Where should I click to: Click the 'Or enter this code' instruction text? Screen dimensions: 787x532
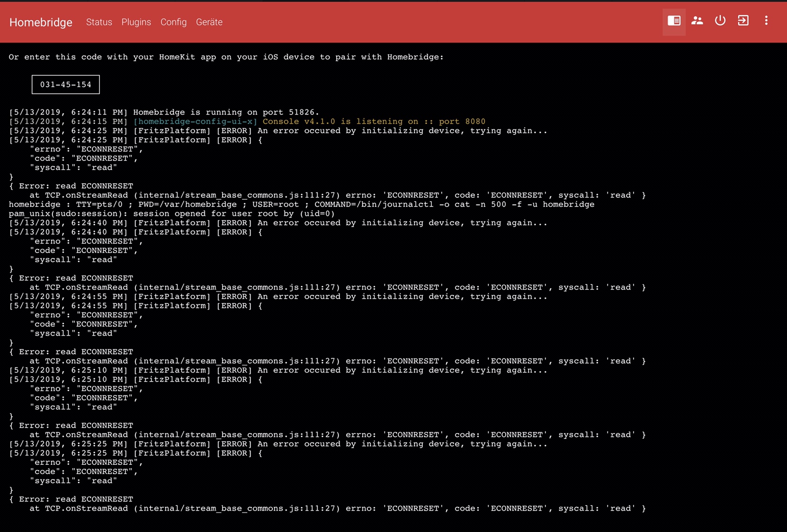click(x=226, y=57)
